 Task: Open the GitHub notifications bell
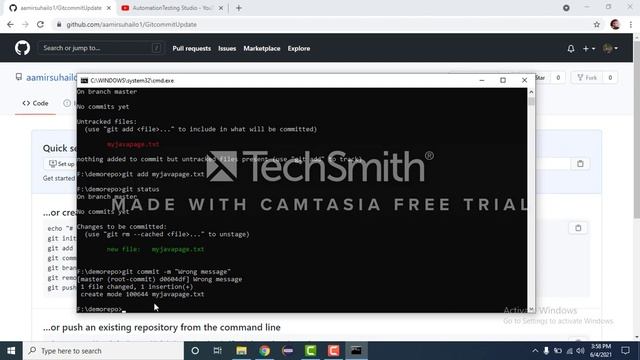click(571, 49)
